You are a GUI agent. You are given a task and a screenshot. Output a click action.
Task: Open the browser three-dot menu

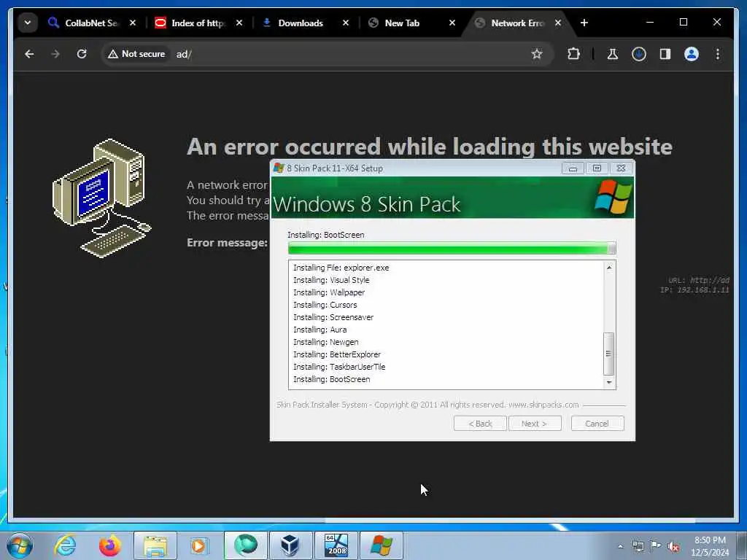[x=718, y=54]
